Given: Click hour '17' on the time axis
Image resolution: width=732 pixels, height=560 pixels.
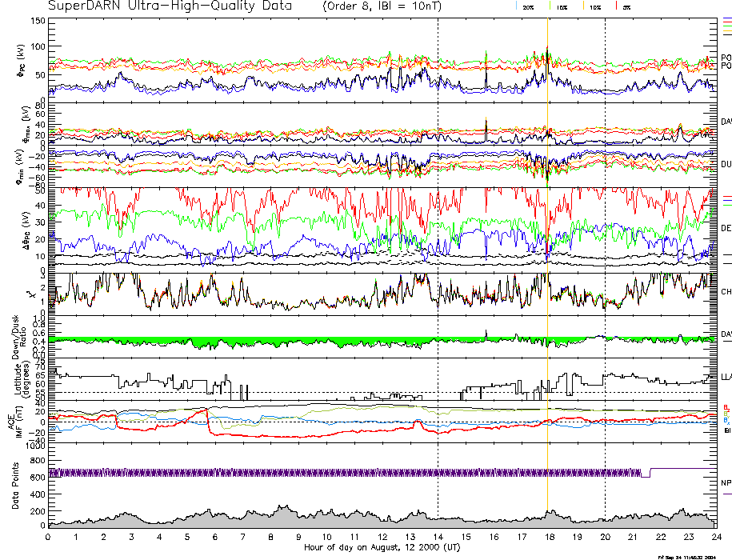Looking at the screenshot, I should 522,537.
